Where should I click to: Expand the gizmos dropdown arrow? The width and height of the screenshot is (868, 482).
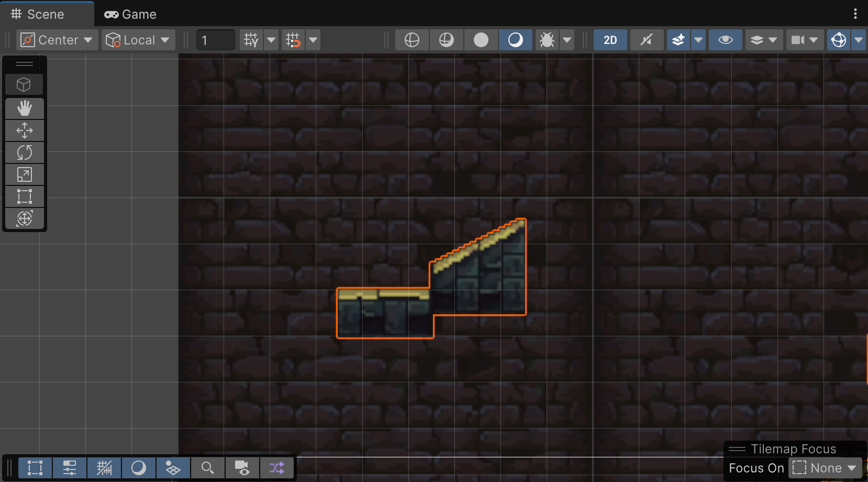coord(859,40)
